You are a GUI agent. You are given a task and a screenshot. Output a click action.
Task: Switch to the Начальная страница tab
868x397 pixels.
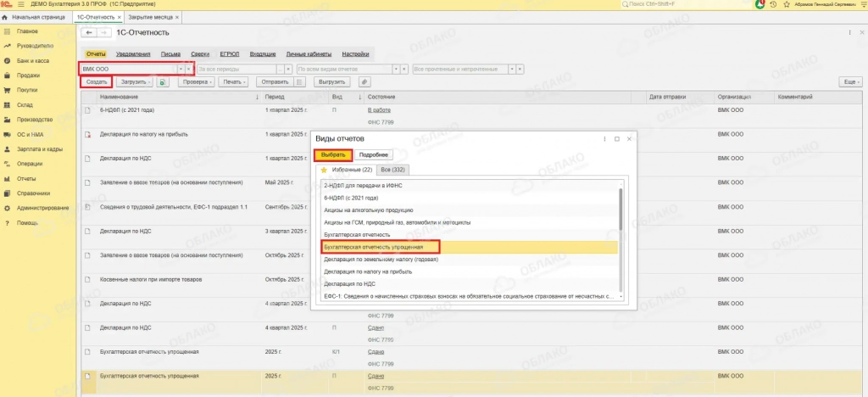click(x=36, y=18)
